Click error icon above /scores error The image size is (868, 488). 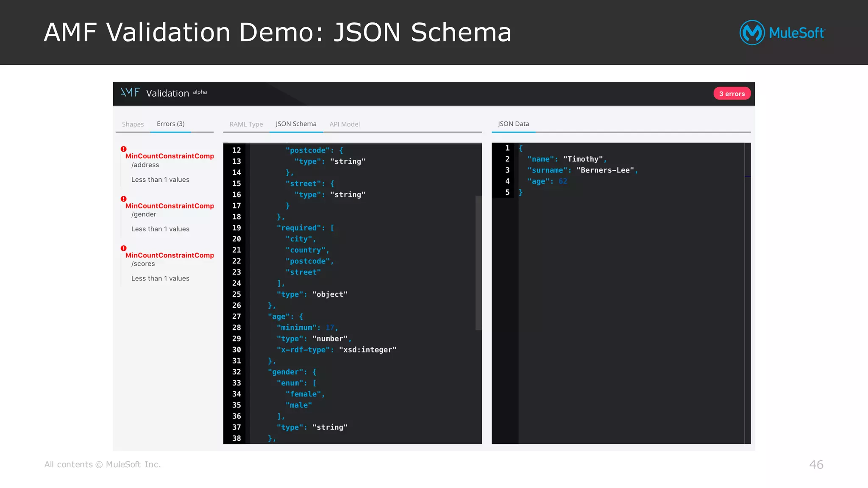(123, 248)
